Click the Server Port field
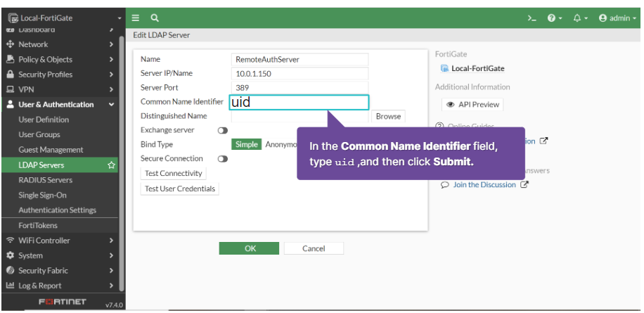This screenshot has width=644, height=313. [x=300, y=87]
